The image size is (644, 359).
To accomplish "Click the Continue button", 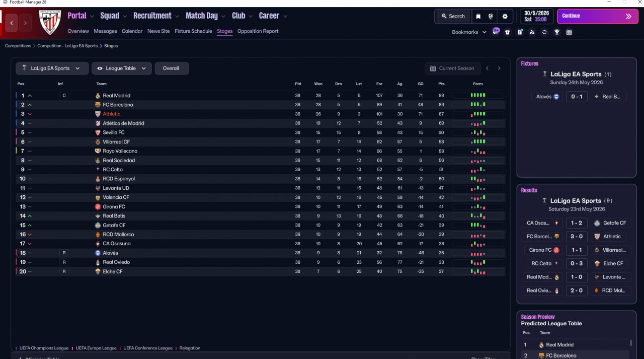I will coord(597,16).
